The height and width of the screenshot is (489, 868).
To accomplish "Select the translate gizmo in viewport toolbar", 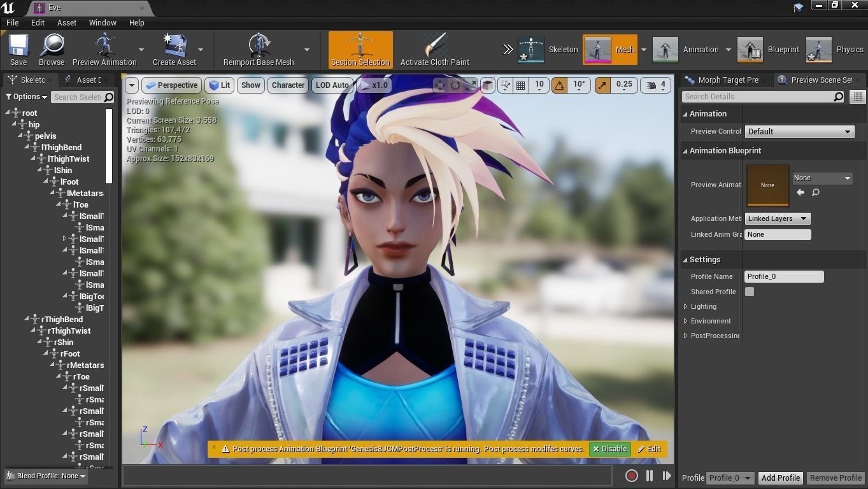I will click(x=440, y=85).
